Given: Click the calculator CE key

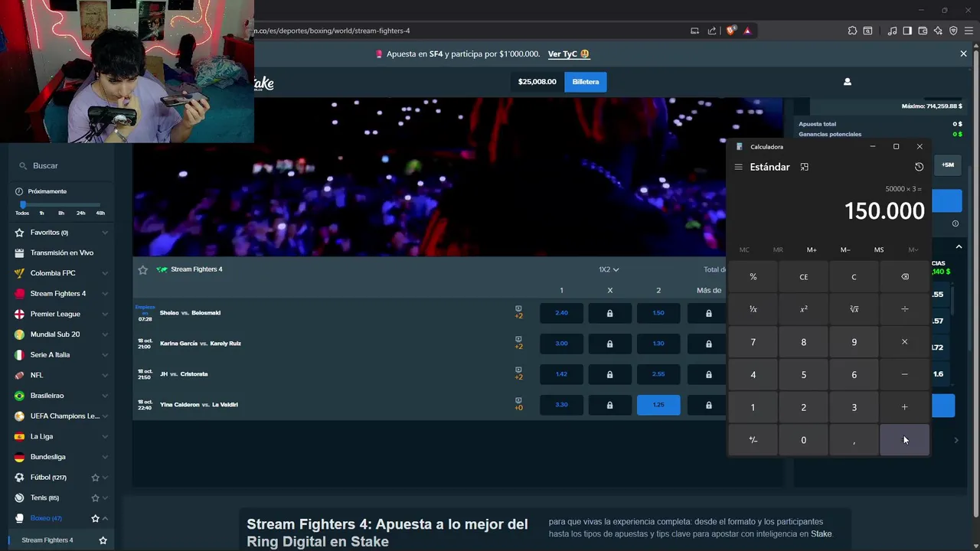Looking at the screenshot, I should 804,276.
